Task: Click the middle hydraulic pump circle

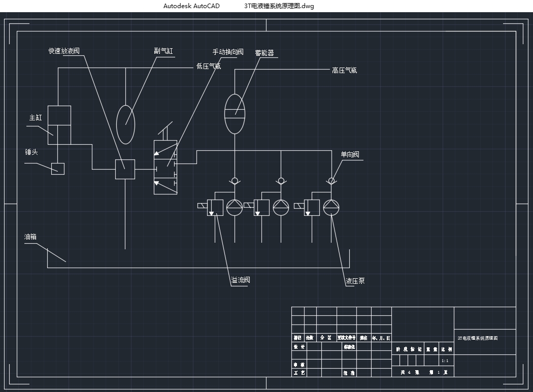Action: pyautogui.click(x=281, y=207)
